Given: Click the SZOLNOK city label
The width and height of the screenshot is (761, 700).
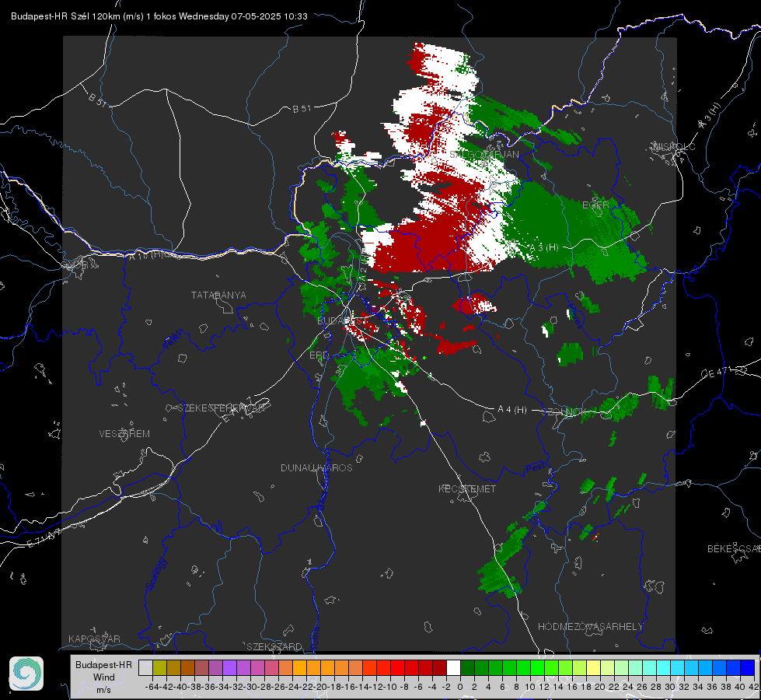Looking at the screenshot, I should point(564,411).
